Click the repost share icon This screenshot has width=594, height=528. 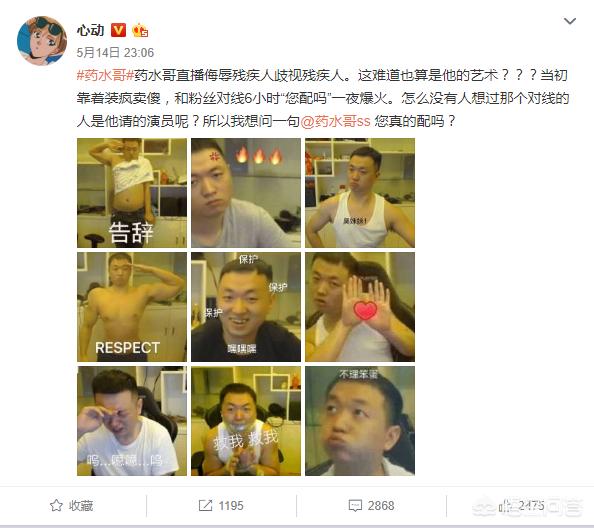click(205, 505)
